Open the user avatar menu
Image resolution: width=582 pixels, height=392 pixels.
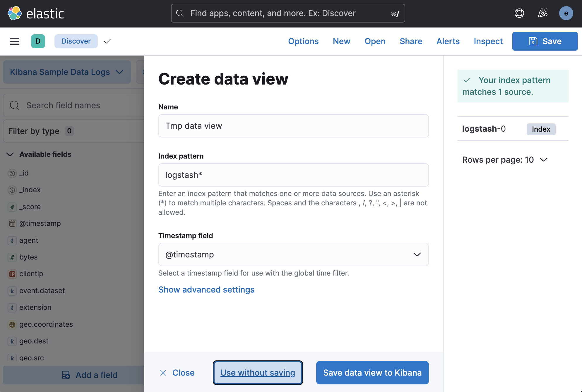pyautogui.click(x=566, y=13)
